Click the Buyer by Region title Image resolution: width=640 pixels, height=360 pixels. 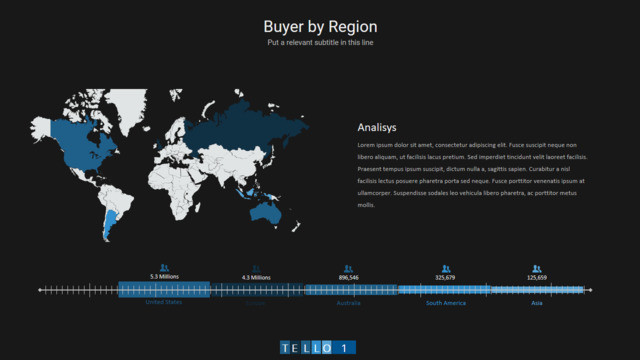point(320,27)
